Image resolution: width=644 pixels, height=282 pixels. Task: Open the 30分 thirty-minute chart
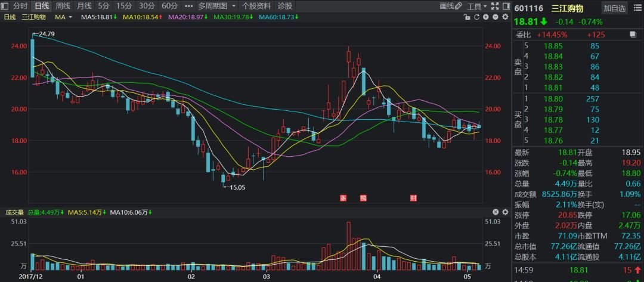[x=147, y=6]
